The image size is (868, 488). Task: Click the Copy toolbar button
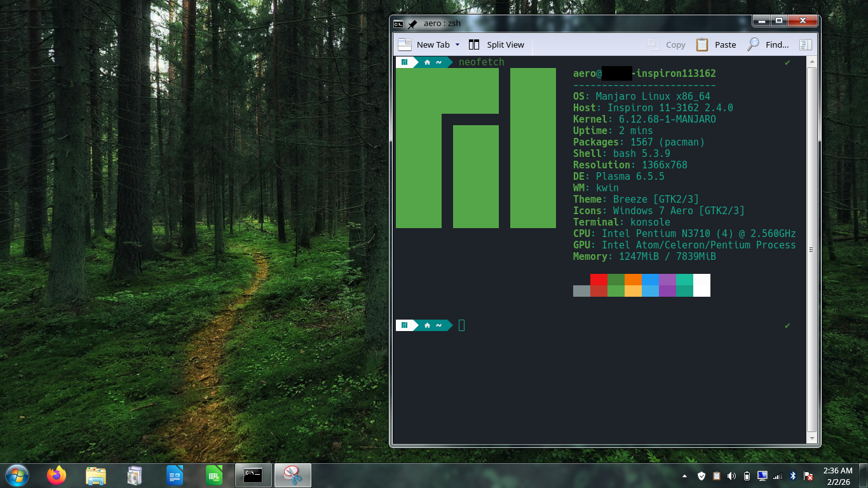coord(666,44)
